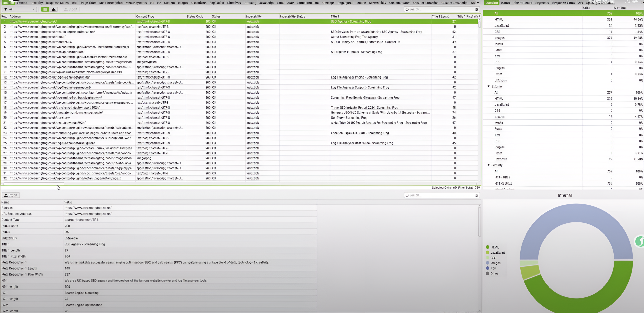
Task: Sort by Status Code column header
Action: tap(198, 16)
